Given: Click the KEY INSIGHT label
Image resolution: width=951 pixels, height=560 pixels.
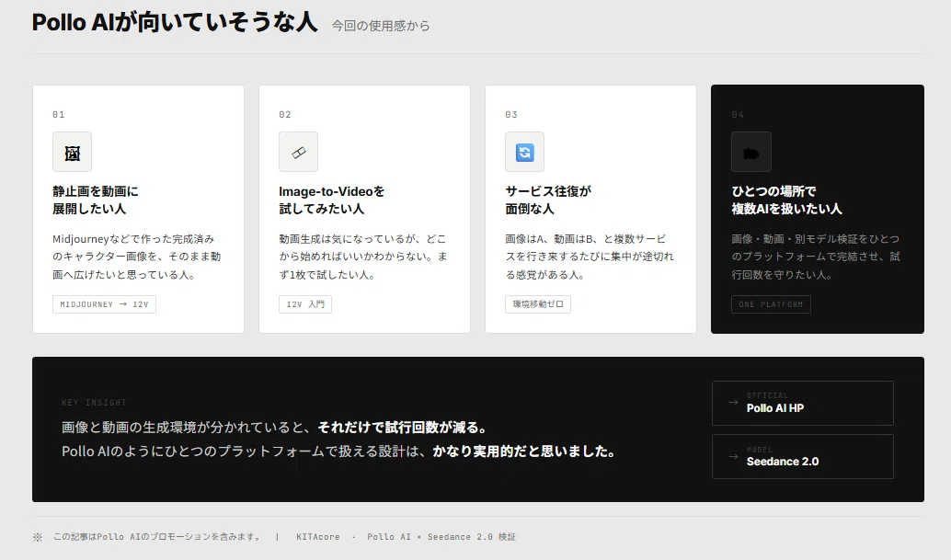Looking at the screenshot, I should point(94,403).
